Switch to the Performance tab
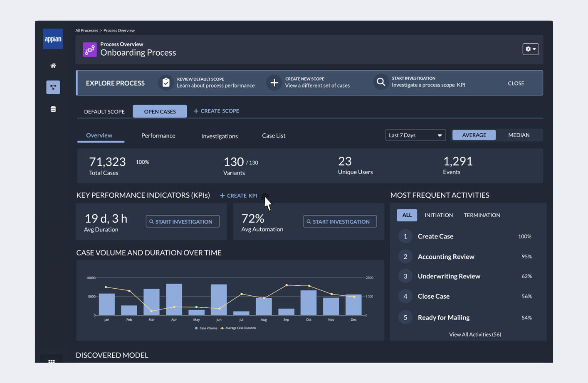The height and width of the screenshot is (383, 588). (x=158, y=135)
